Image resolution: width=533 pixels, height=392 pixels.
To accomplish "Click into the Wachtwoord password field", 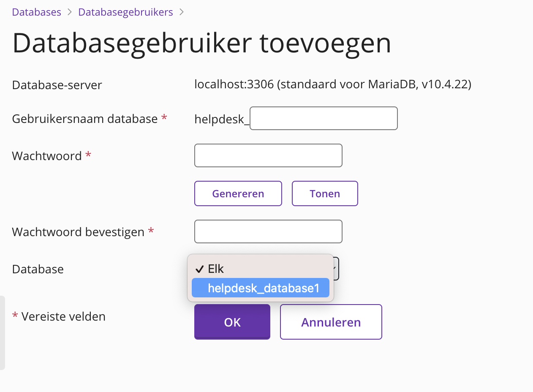I will [x=268, y=155].
